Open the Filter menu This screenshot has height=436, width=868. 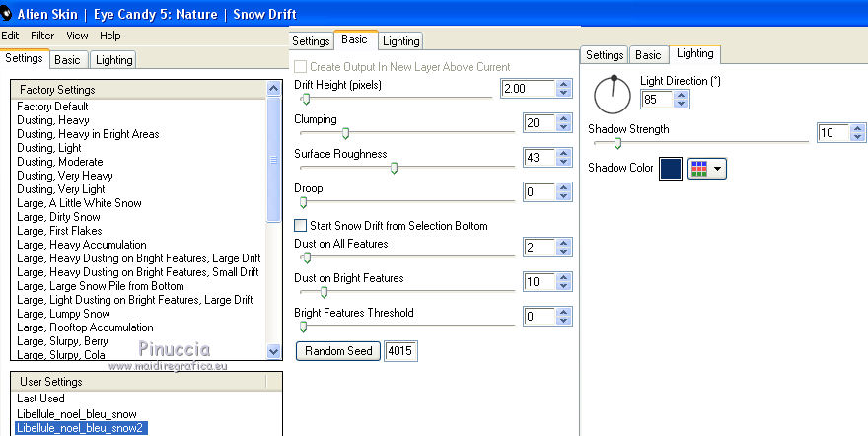pos(42,36)
